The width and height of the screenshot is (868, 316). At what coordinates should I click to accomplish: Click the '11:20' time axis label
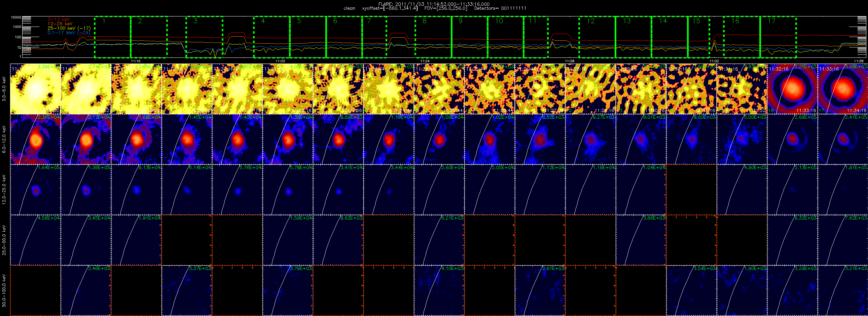tap(280, 61)
